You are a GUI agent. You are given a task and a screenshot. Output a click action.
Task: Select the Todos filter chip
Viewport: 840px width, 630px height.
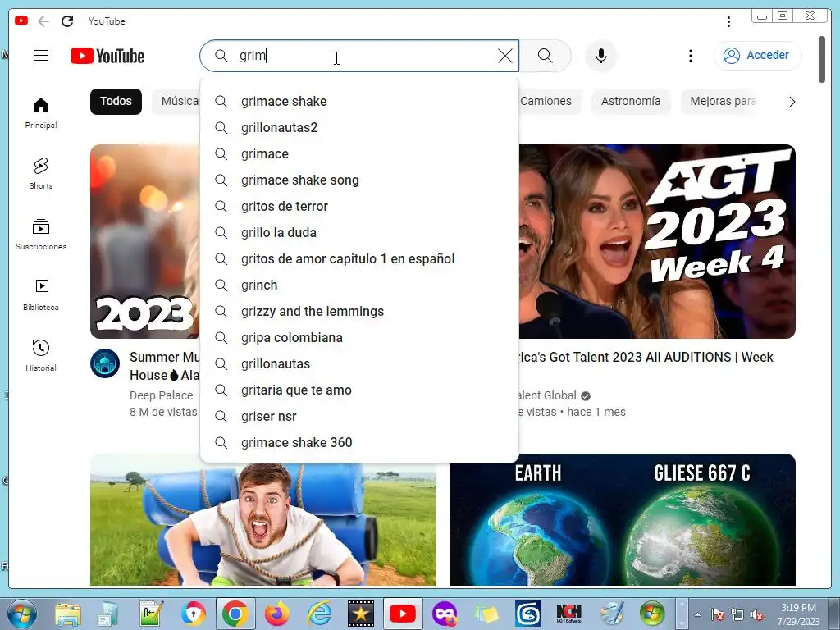(x=116, y=101)
